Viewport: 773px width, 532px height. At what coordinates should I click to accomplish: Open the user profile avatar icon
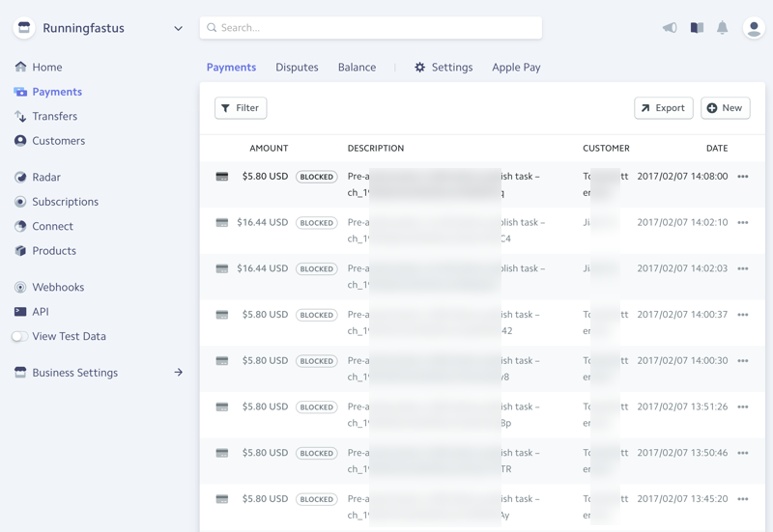754,28
